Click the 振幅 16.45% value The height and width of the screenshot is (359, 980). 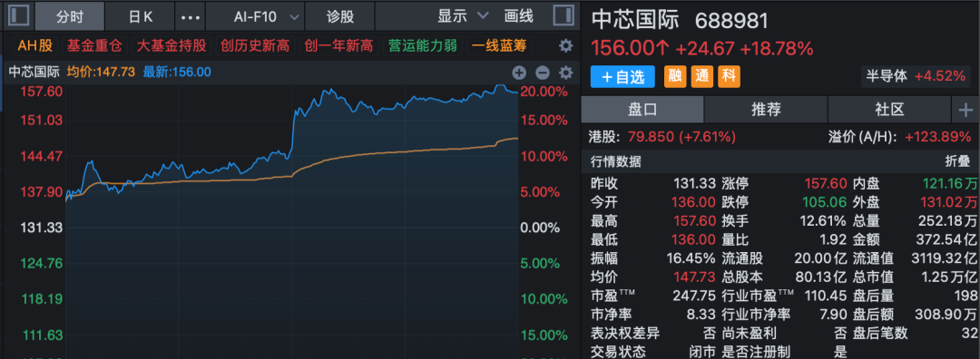click(691, 257)
